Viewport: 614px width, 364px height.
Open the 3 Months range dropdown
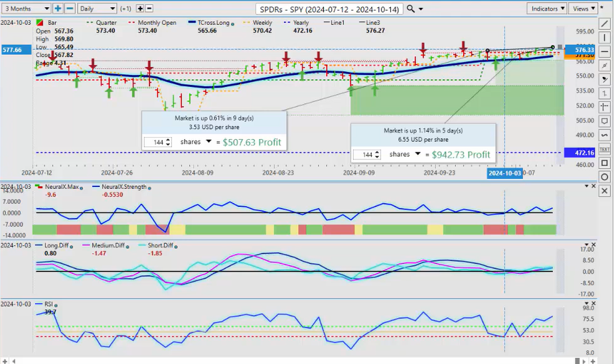(x=27, y=8)
